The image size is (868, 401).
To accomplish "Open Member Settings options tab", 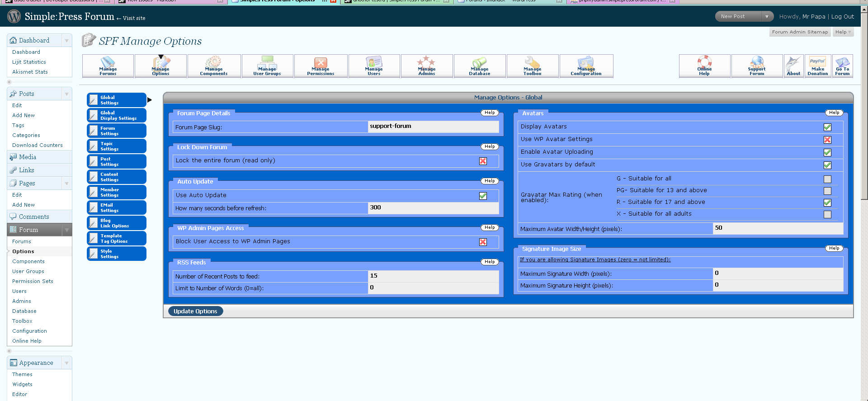I will [117, 192].
